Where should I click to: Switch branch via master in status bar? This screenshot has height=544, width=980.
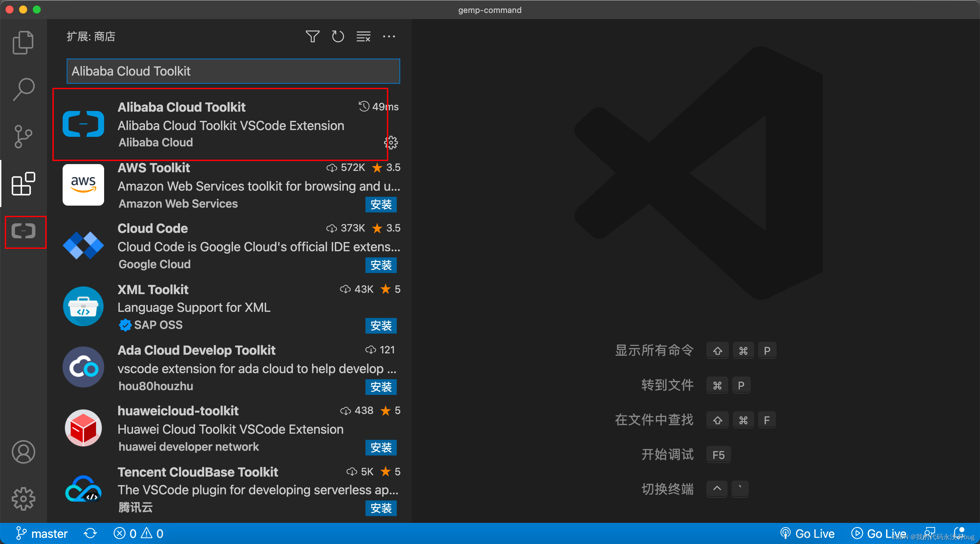coord(42,533)
